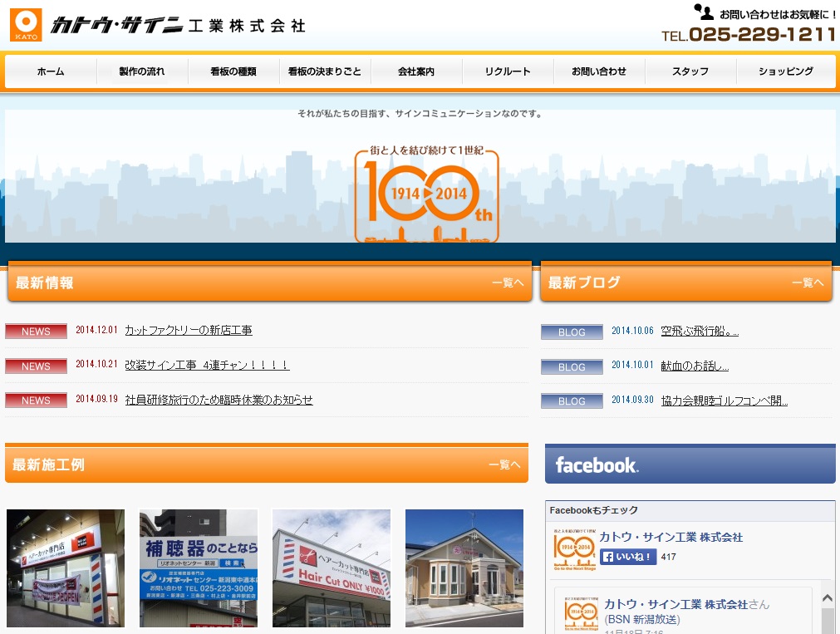Open the night haircut shop storefront thumbnail
Screen dimensions: 840x634
(x=66, y=568)
